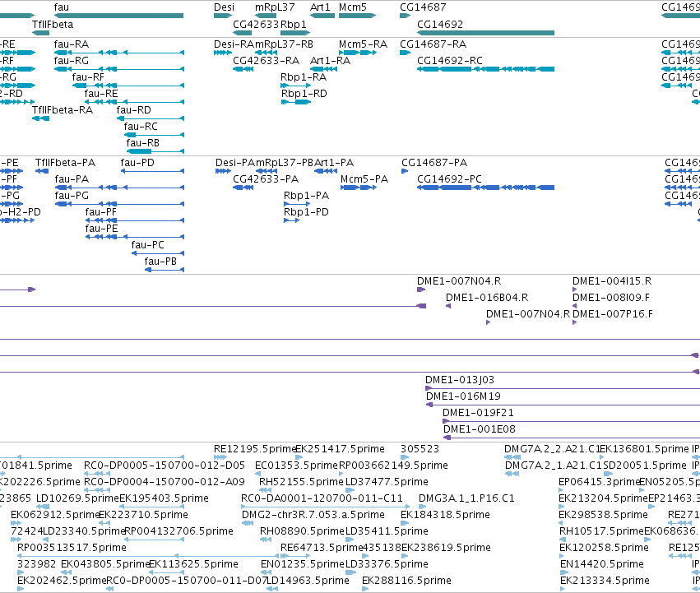The image size is (700, 593).
Task: Select the CG14692-RC transcript model
Action: 485,69
